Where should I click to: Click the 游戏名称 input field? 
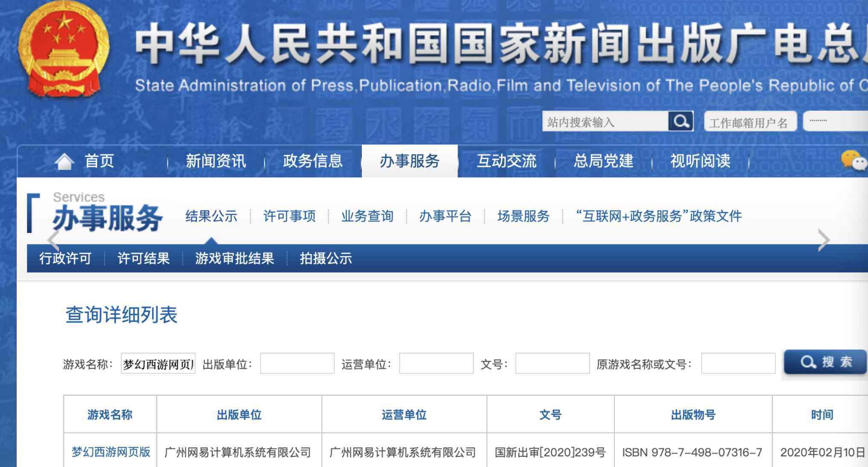coord(158,363)
